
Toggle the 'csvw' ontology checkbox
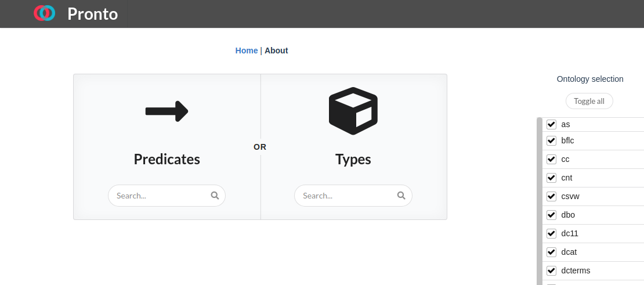(551, 196)
